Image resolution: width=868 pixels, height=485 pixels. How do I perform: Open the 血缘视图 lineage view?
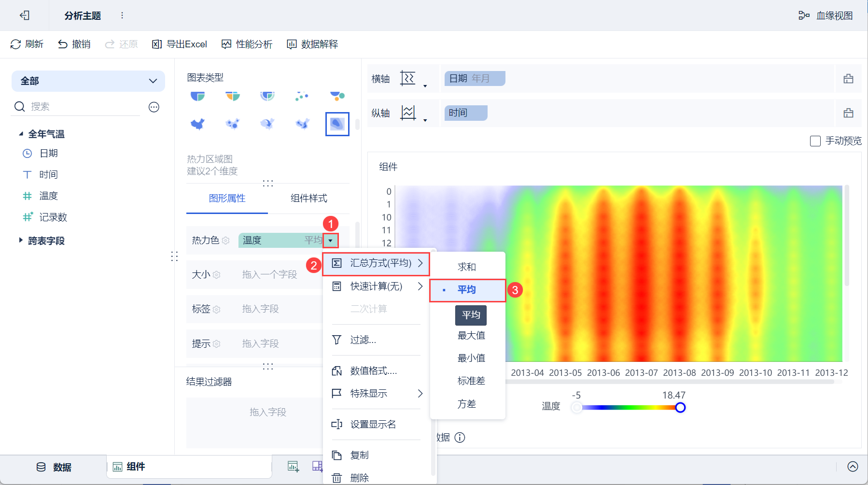(x=826, y=15)
